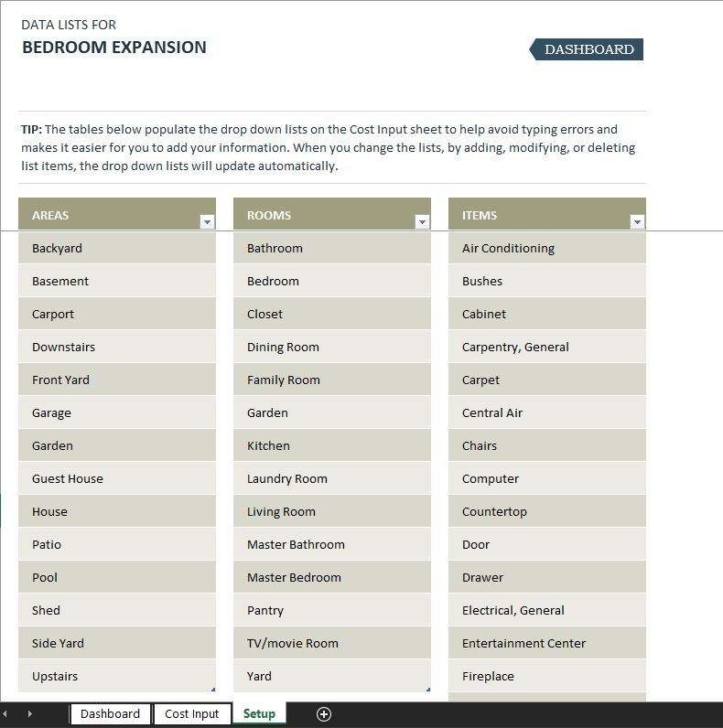The width and height of the screenshot is (723, 728).
Task: Select the Carpentry, General item cell
Action: click(x=546, y=347)
